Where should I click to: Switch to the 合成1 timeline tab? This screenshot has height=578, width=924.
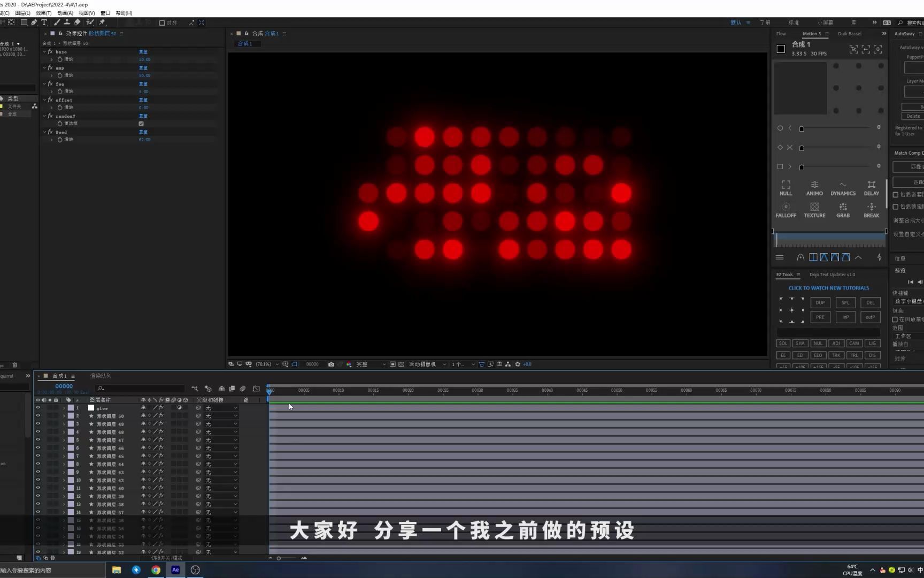60,376
